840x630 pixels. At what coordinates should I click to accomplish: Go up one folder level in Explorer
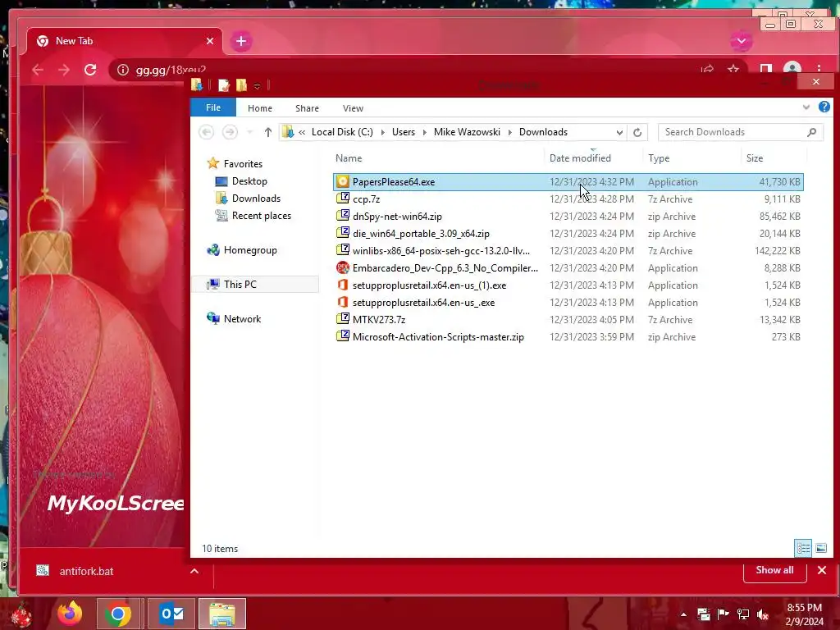tap(268, 132)
